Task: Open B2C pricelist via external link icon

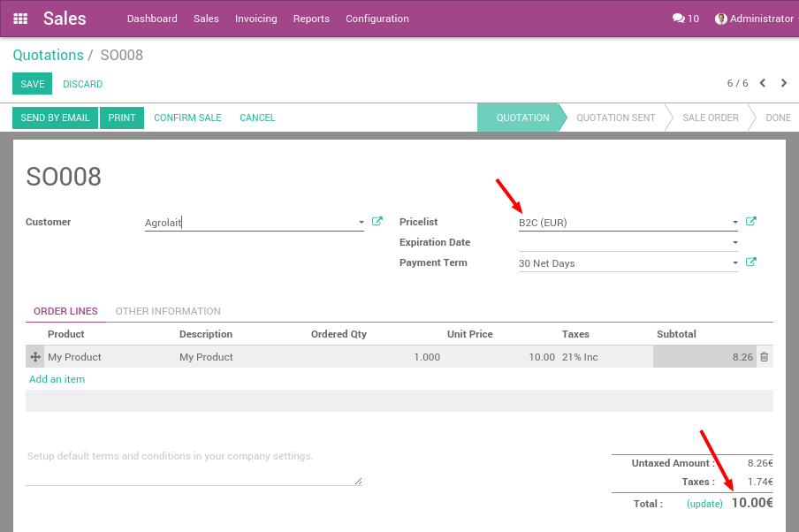Action: point(750,221)
